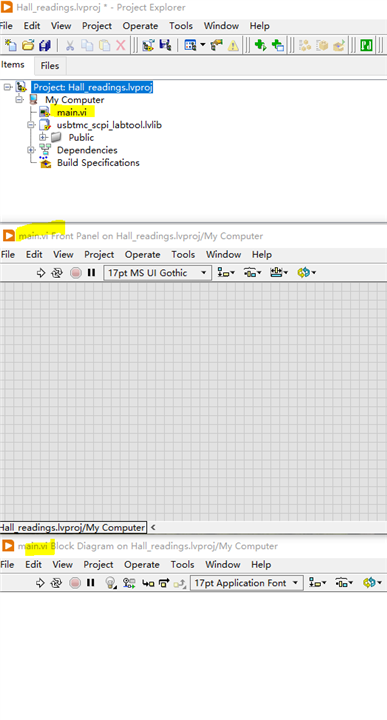Expand the Dependencies tree node

pos(31,150)
